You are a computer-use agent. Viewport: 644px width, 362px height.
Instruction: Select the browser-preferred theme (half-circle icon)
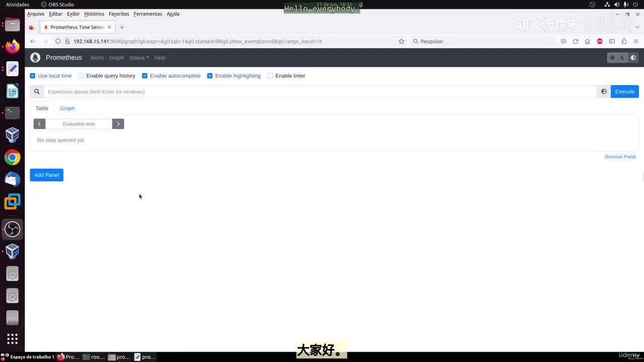click(x=633, y=58)
